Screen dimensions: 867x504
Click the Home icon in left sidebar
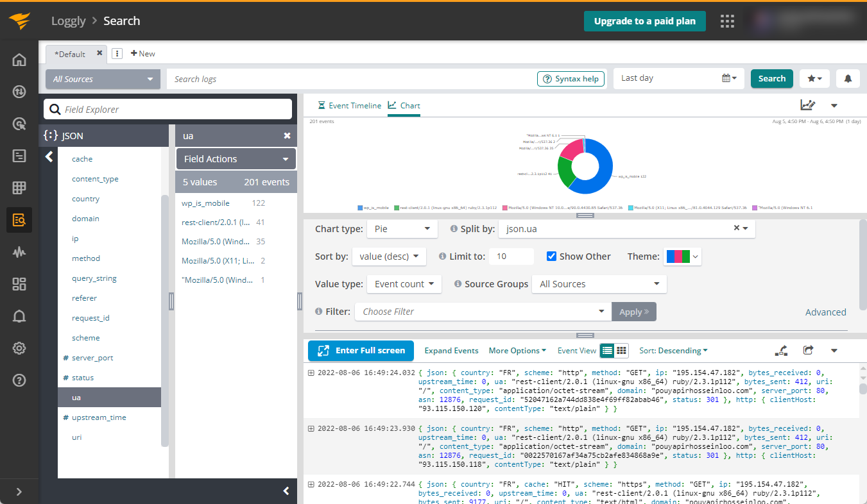[x=19, y=60]
